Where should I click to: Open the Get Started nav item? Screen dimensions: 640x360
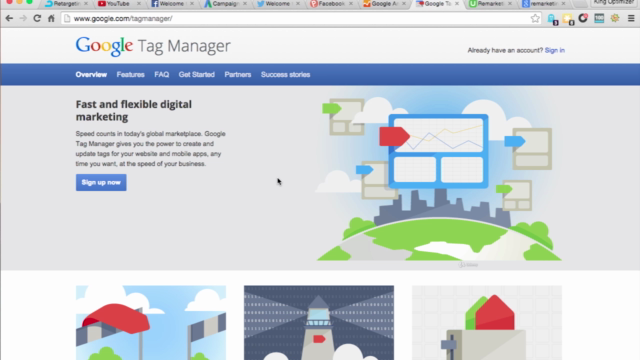[x=196, y=75]
